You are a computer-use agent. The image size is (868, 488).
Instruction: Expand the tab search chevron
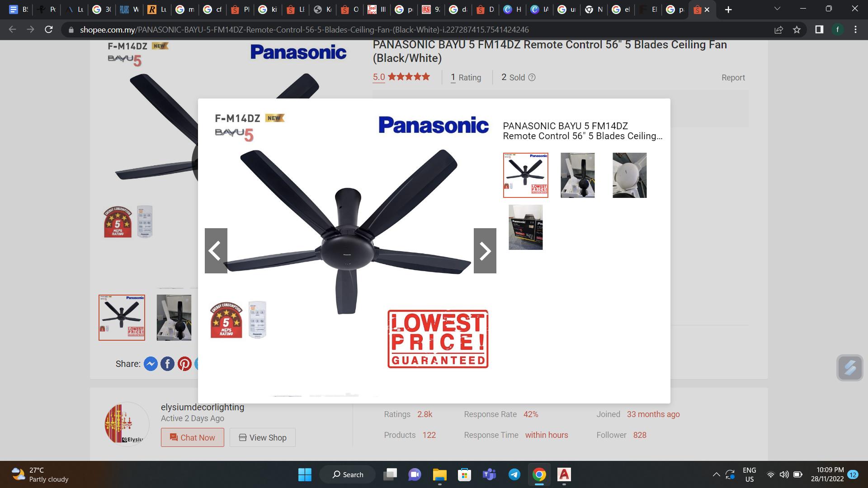click(777, 9)
